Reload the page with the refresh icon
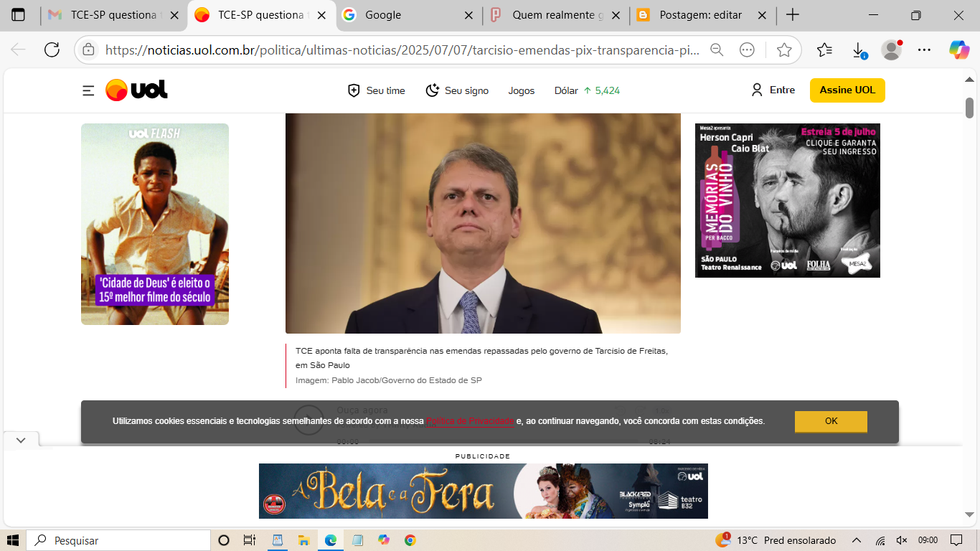 [x=52, y=50]
